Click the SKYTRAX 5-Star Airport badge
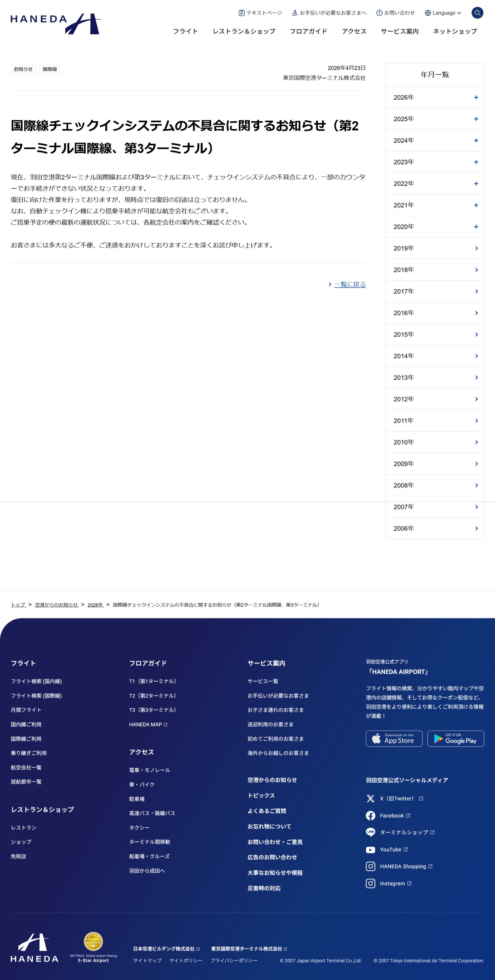This screenshot has width=495, height=980. (93, 947)
